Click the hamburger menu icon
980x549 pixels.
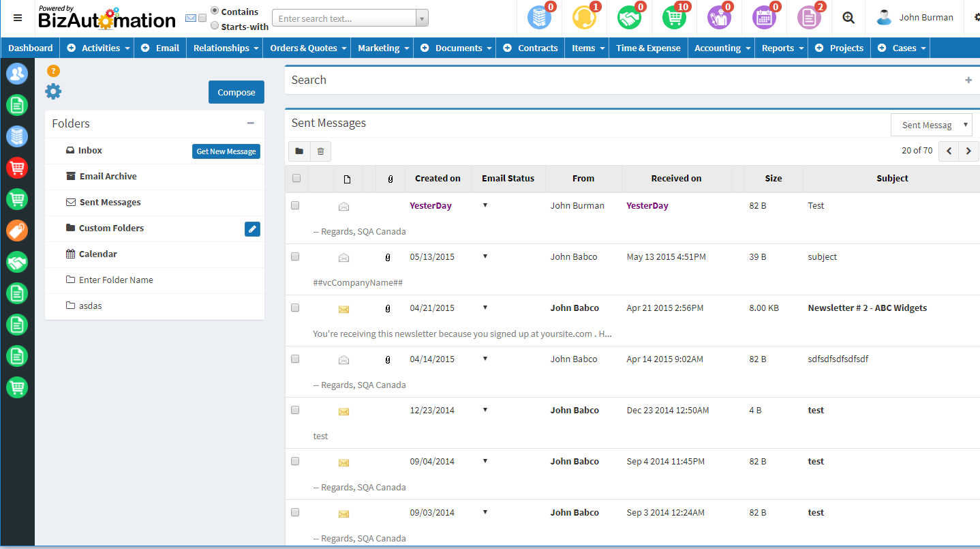(x=18, y=18)
